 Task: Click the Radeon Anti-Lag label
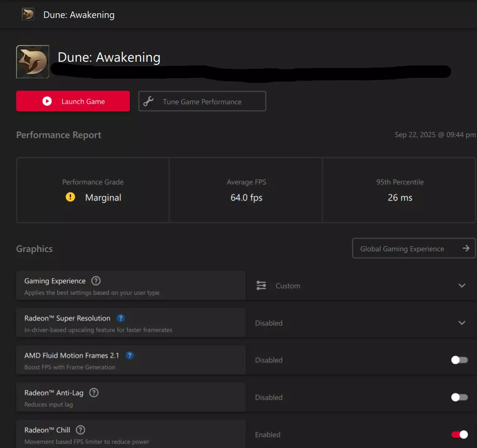click(54, 393)
